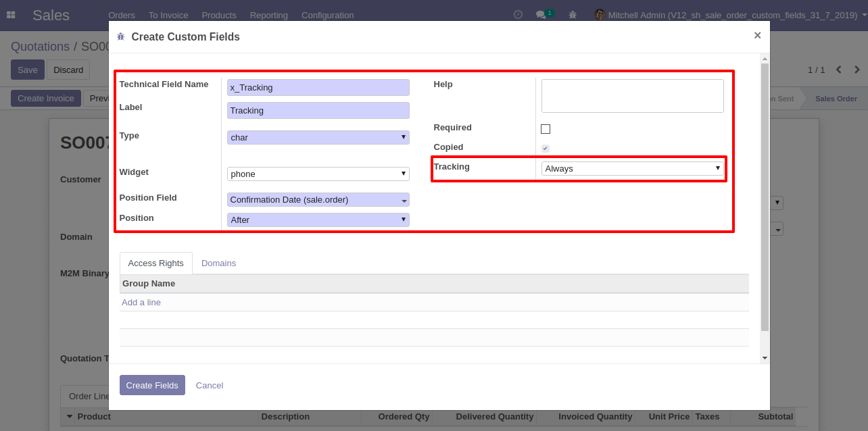Open the conversations chat icon
This screenshot has height=431, width=868.
point(541,14)
